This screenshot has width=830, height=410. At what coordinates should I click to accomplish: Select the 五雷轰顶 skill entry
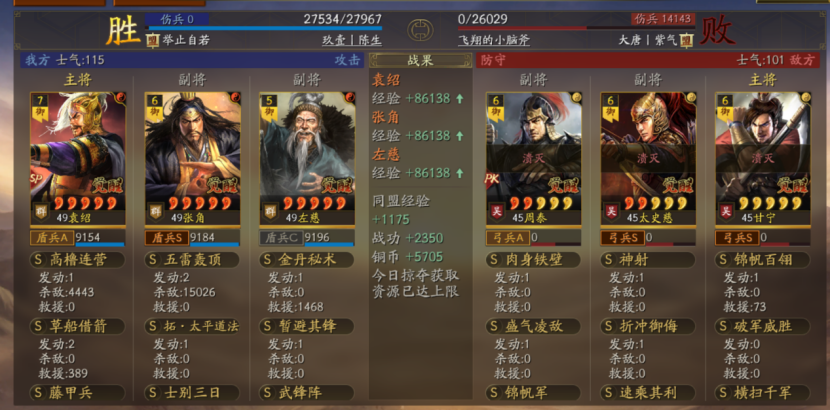click(193, 260)
